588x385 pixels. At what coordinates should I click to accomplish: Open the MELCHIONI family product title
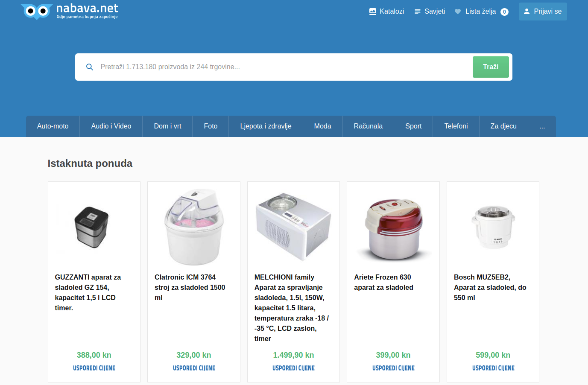[292, 308]
